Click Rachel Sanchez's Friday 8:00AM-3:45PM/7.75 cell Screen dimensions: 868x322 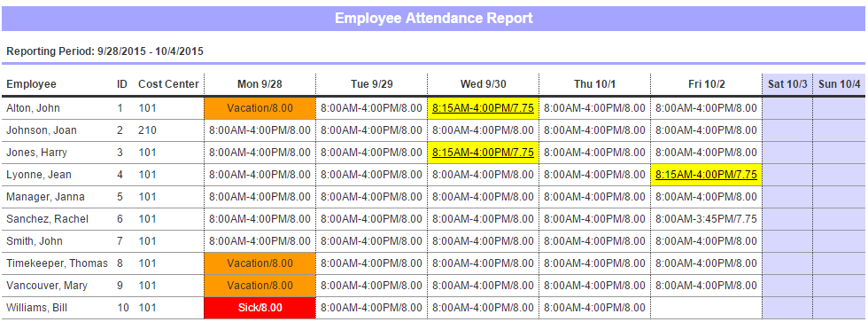[706, 219]
